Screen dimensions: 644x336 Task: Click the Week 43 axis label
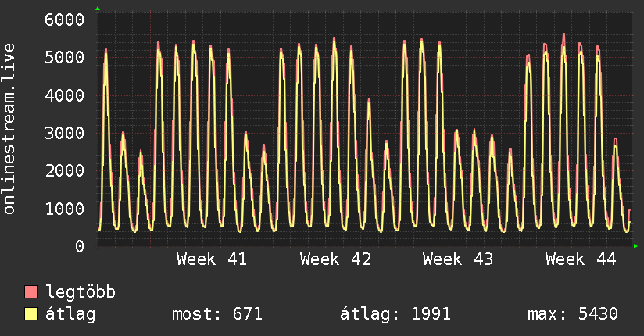pos(458,259)
